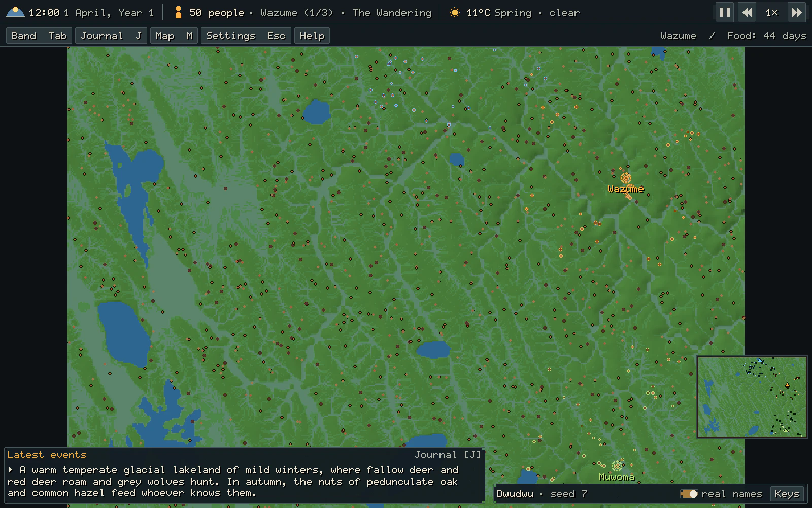Click the date 1 April, Year 1

(108, 12)
